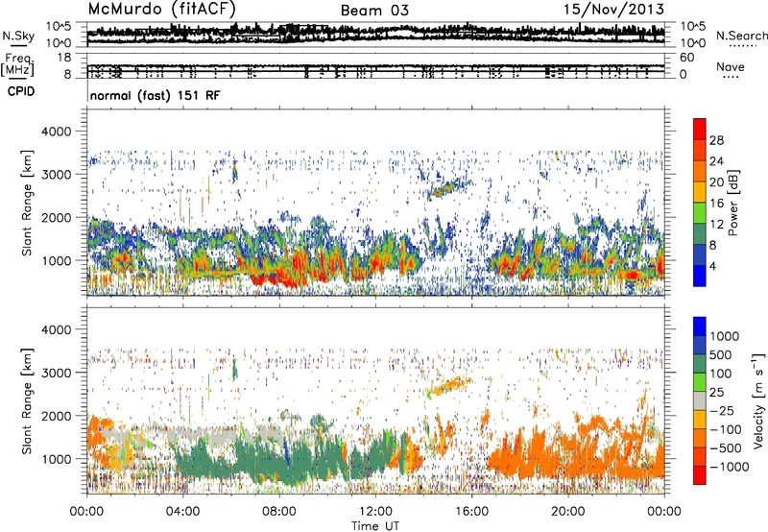Image resolution: width=768 pixels, height=532 pixels.
Task: Click the 'McMurdo (fitACF)' plot title
Action: click(x=161, y=10)
